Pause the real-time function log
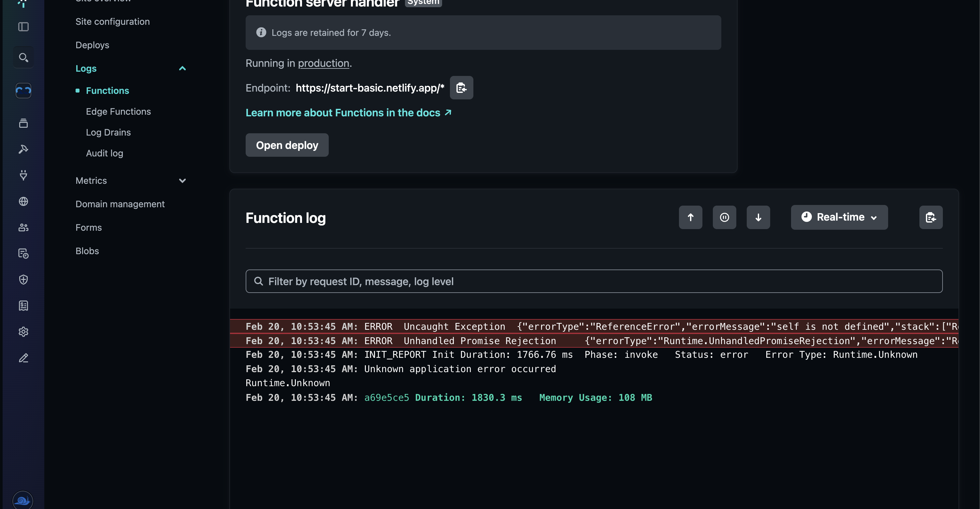980x509 pixels. (724, 217)
